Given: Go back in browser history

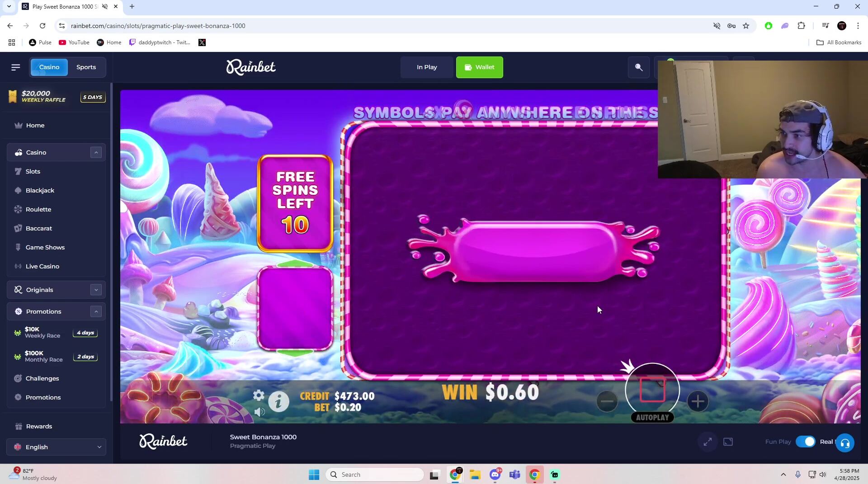Looking at the screenshot, I should coord(10,26).
